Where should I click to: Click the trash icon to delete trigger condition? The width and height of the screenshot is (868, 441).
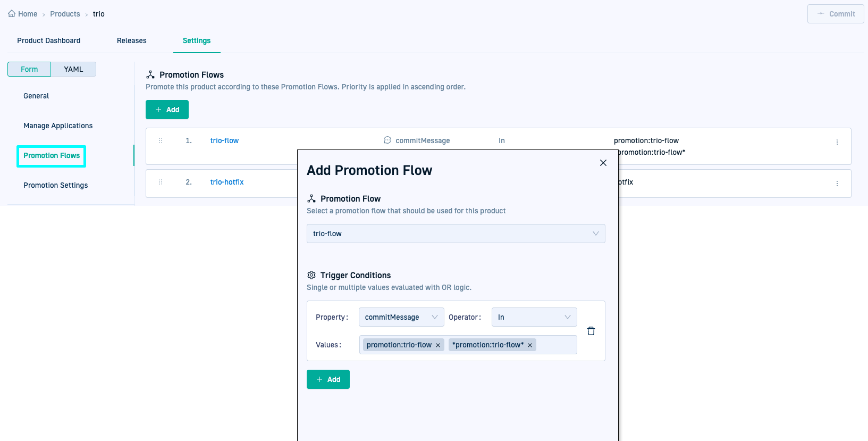591,331
